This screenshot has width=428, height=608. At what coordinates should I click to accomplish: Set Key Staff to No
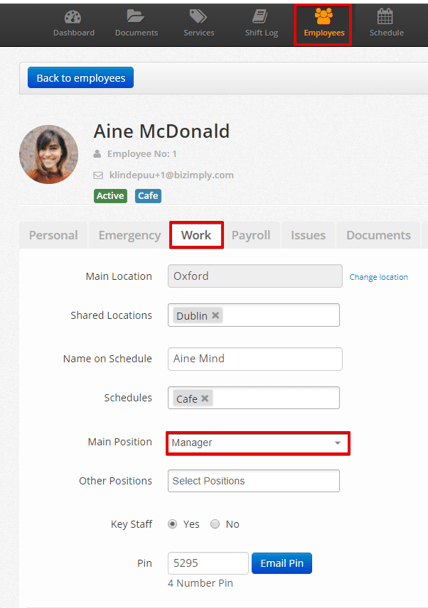pyautogui.click(x=215, y=524)
